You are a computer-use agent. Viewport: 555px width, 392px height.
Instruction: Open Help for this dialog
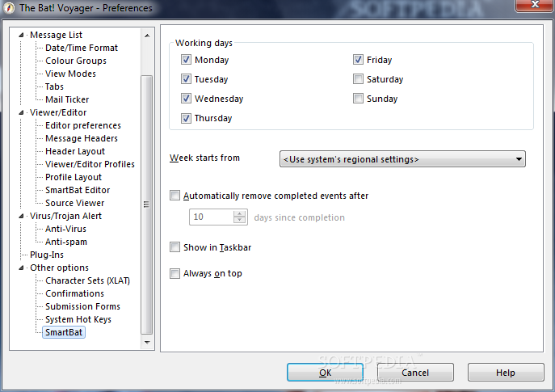tap(506, 373)
